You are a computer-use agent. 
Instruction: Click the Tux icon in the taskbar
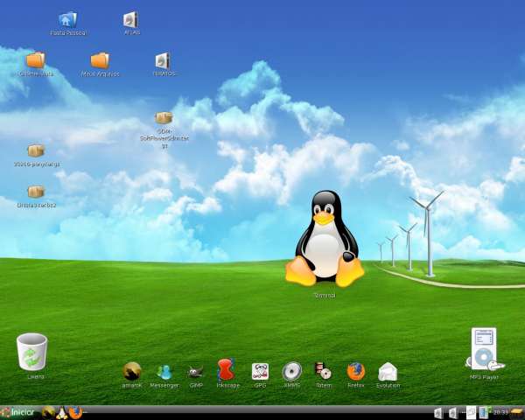(x=62, y=413)
